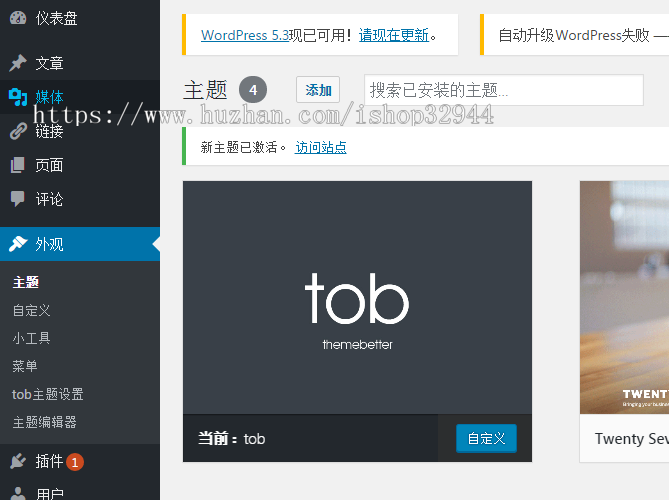Click the Posts pushpin icon

tap(18, 63)
